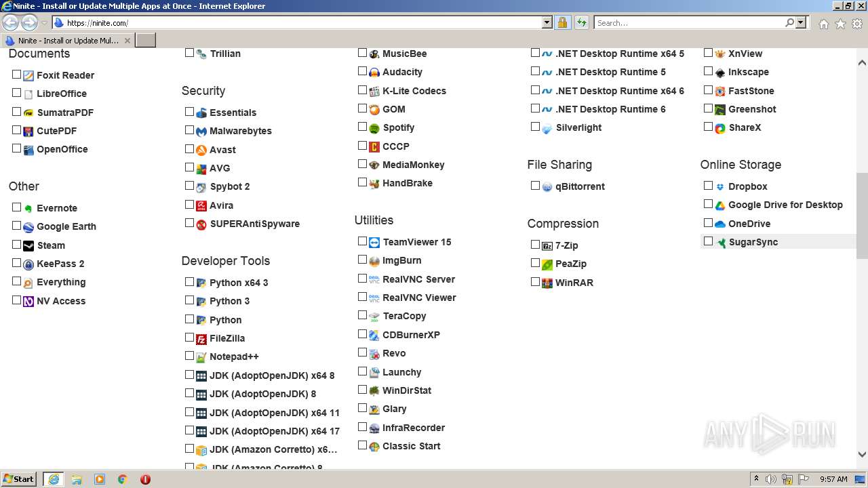Click the Audacity headphones icon

[374, 73]
